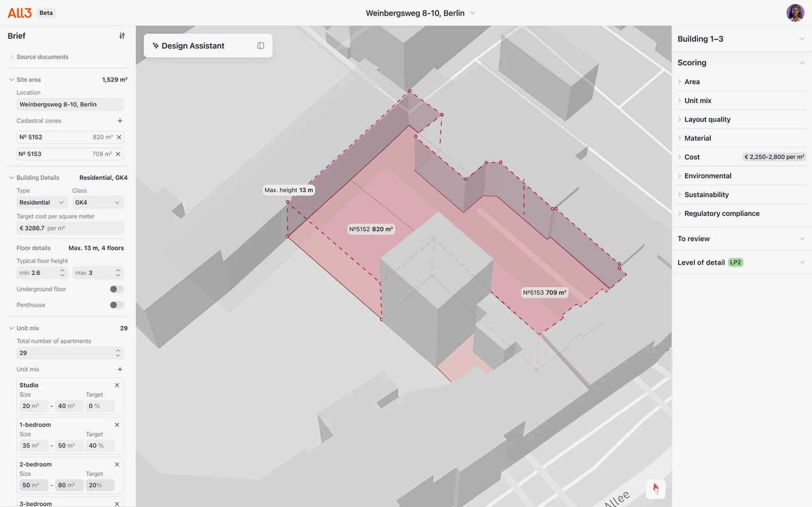812x507 pixels.
Task: Open the To review section
Action: pyautogui.click(x=742, y=239)
